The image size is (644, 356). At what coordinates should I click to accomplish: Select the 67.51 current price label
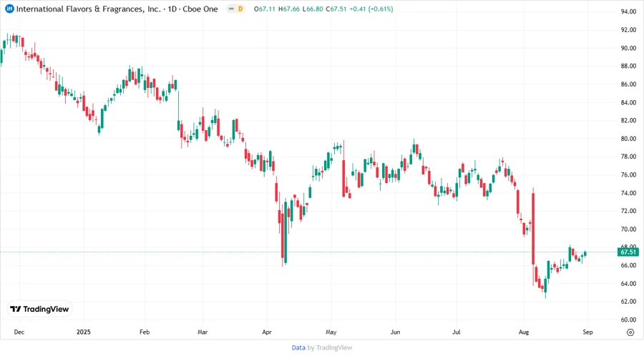pyautogui.click(x=628, y=252)
